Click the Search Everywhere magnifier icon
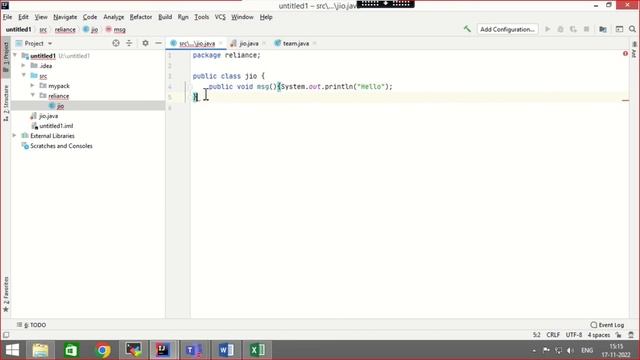640x360 pixels. click(632, 29)
